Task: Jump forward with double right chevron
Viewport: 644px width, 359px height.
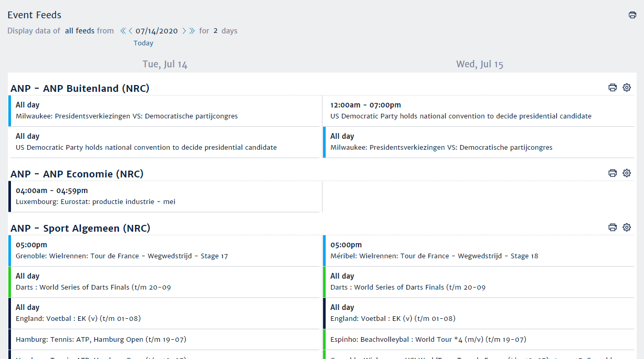Action: tap(192, 31)
